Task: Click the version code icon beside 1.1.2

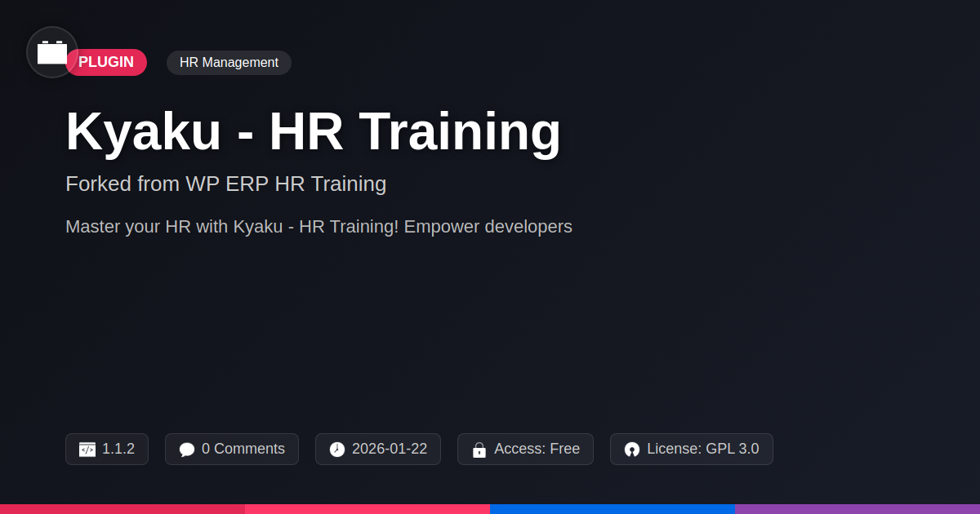Action: [87, 450]
